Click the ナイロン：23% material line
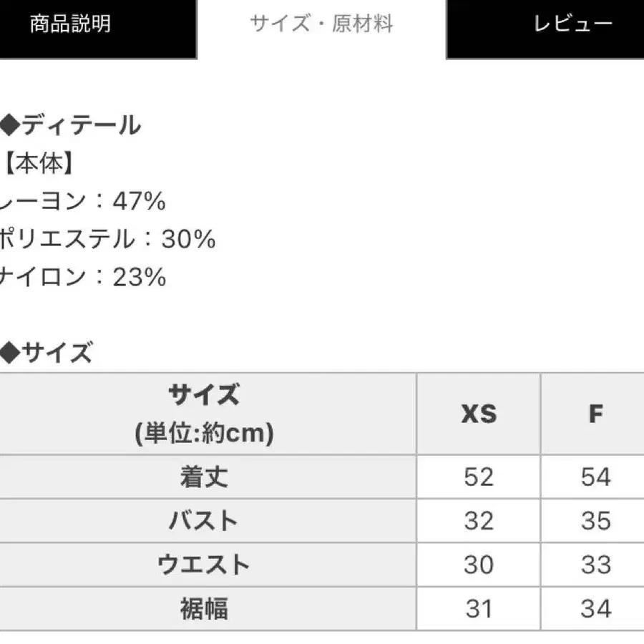644x644 pixels. [83, 276]
